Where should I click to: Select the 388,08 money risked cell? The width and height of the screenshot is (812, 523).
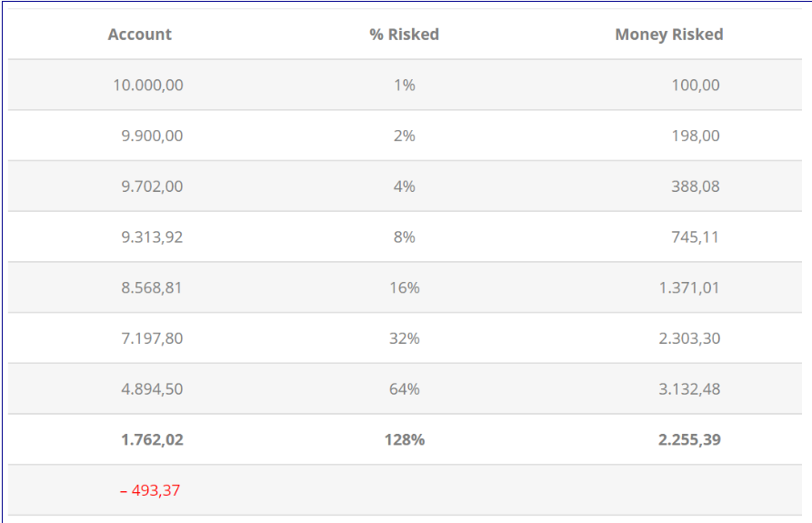pyautogui.click(x=696, y=186)
